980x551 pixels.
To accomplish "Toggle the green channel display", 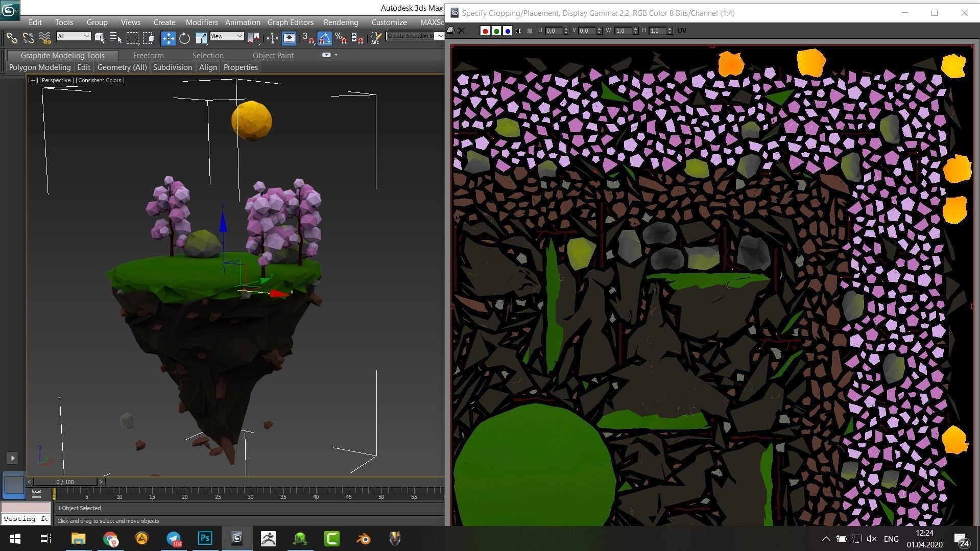I will coord(496,31).
